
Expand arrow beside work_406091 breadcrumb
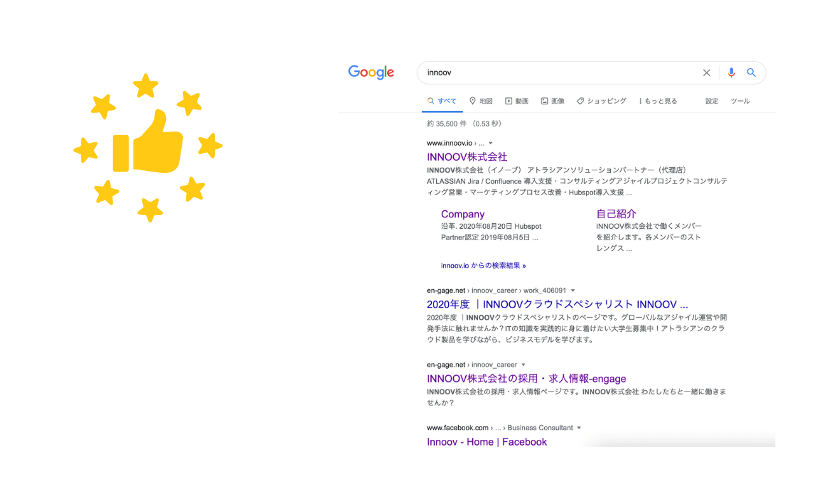[x=573, y=291]
